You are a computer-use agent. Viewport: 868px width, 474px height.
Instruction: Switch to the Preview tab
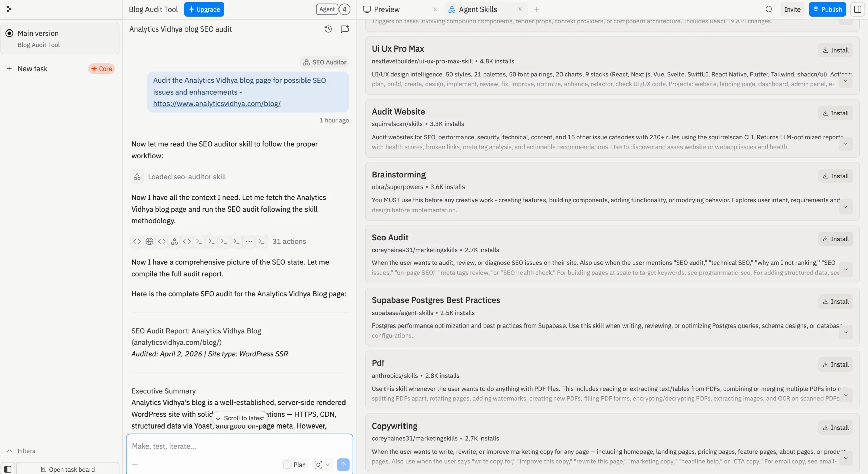pyautogui.click(x=387, y=9)
